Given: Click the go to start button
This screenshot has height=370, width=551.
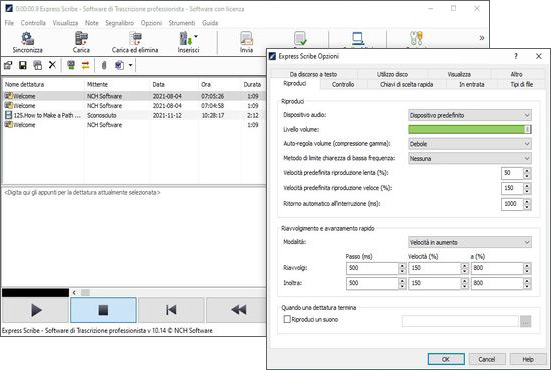Looking at the screenshot, I should point(171,310).
